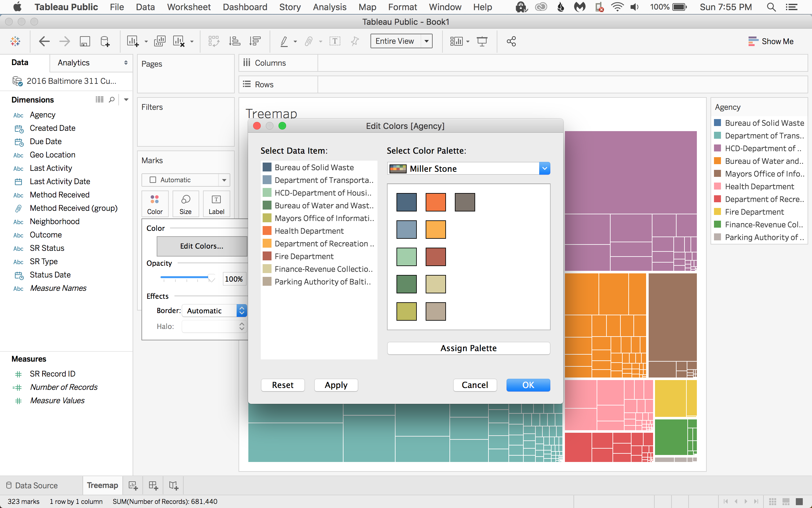Select Neighborhood dimension field
This screenshot has height=508, width=812.
tap(54, 221)
